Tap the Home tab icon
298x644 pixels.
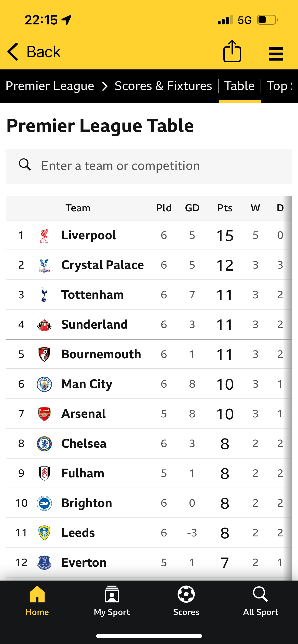pos(37,595)
